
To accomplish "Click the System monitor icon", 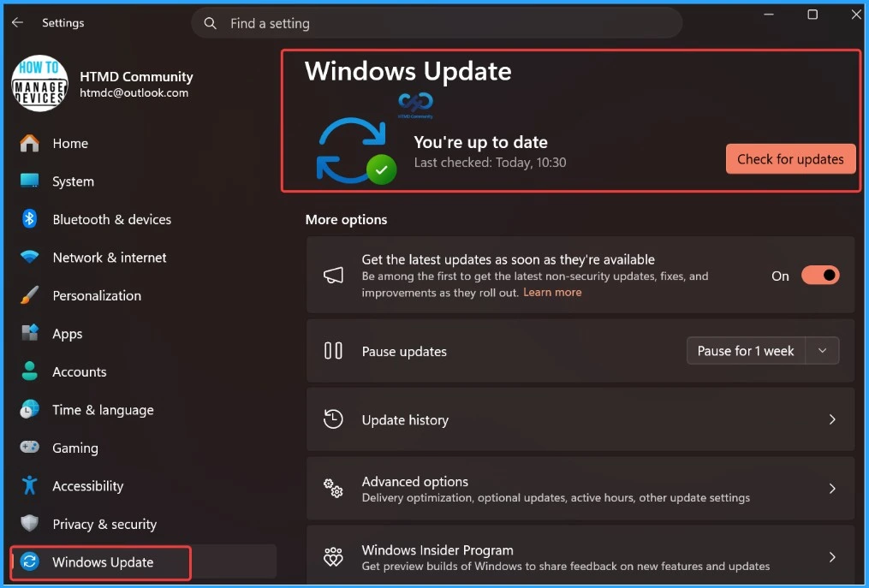I will pyautogui.click(x=29, y=181).
